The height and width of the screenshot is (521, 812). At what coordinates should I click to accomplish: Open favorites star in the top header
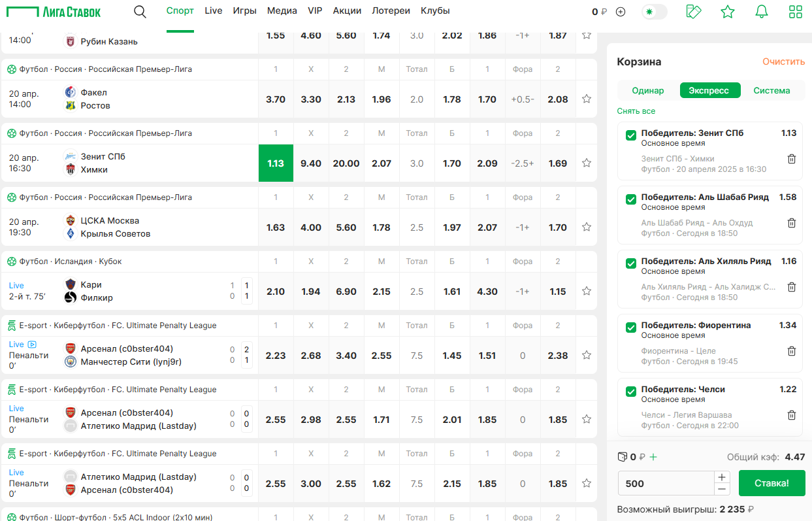click(x=728, y=11)
